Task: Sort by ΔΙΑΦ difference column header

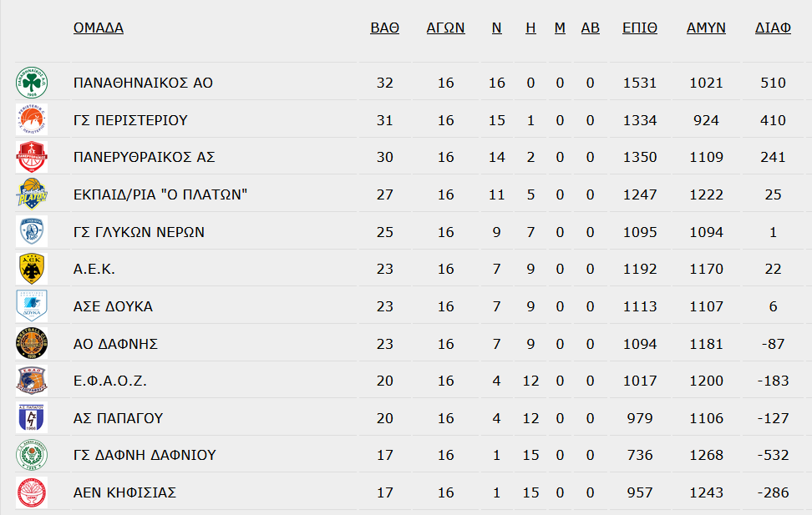Action: pyautogui.click(x=773, y=28)
